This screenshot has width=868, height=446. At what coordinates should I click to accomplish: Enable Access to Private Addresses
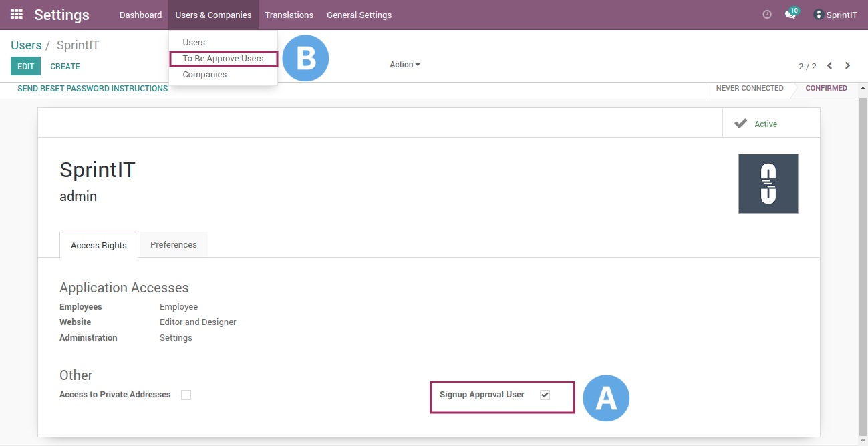[x=186, y=395]
